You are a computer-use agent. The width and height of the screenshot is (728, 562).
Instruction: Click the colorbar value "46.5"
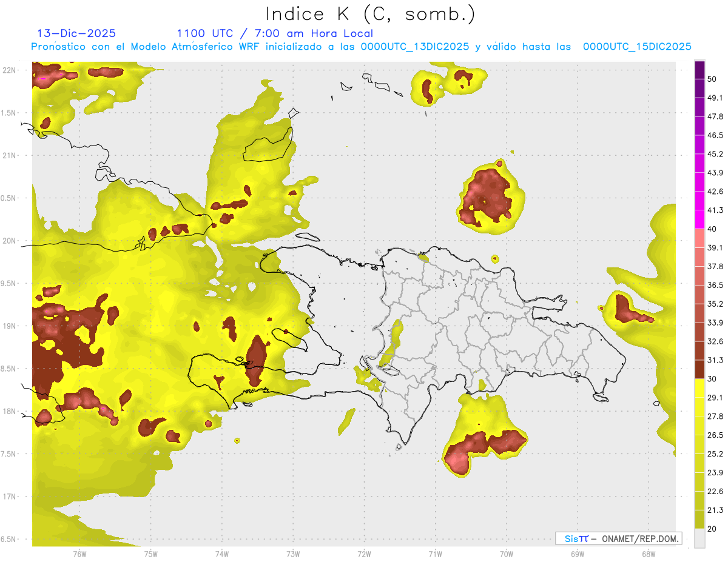(715, 135)
